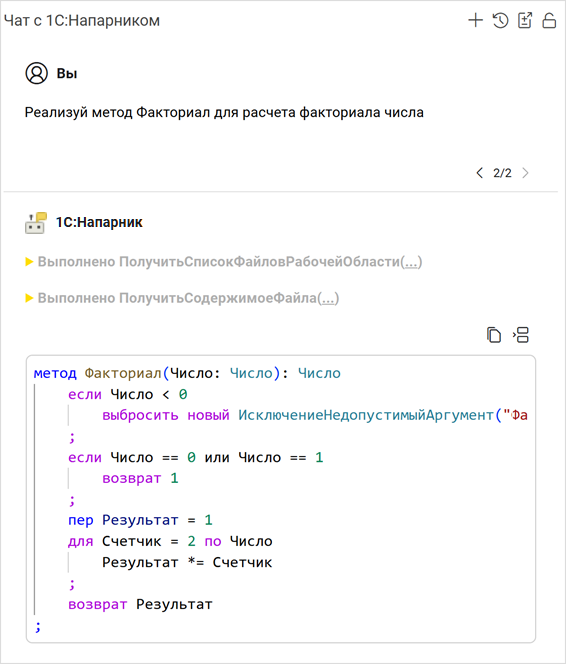Insert code into editor icon
This screenshot has width=566, height=664.
click(521, 335)
